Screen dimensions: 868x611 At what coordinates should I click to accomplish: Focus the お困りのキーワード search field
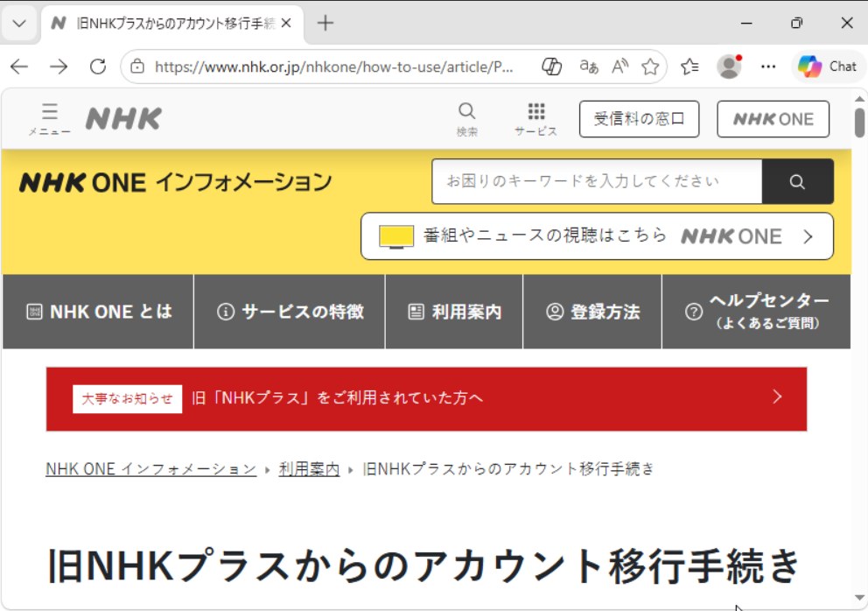(x=598, y=181)
